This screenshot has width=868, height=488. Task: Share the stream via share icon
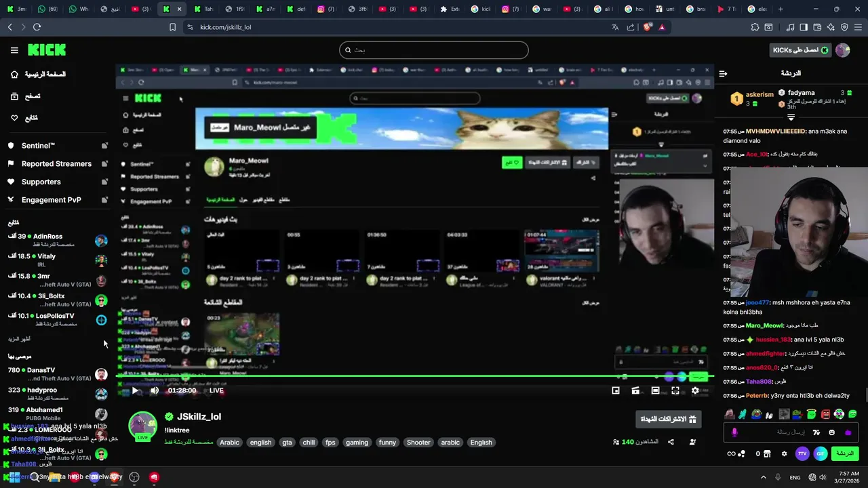tap(671, 442)
